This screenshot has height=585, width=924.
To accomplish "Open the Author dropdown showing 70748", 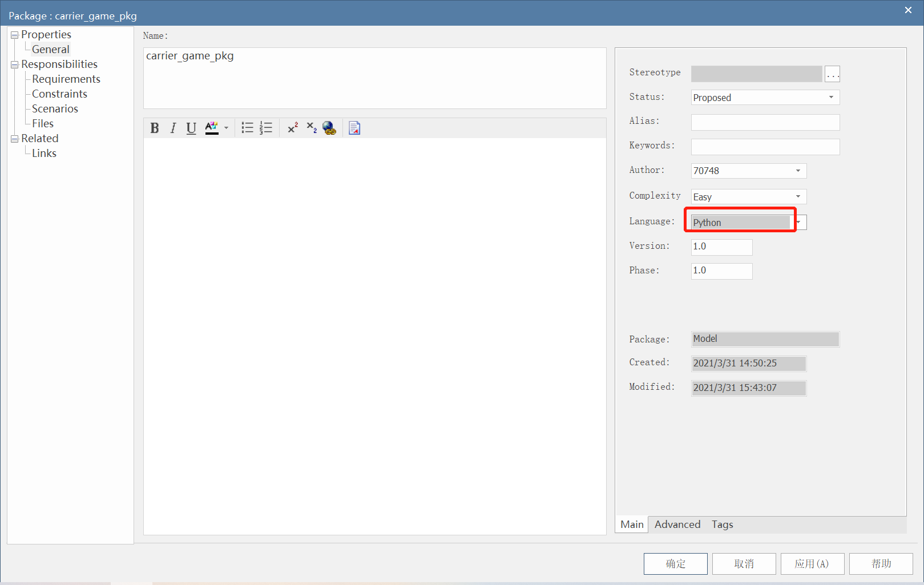I will point(749,171).
